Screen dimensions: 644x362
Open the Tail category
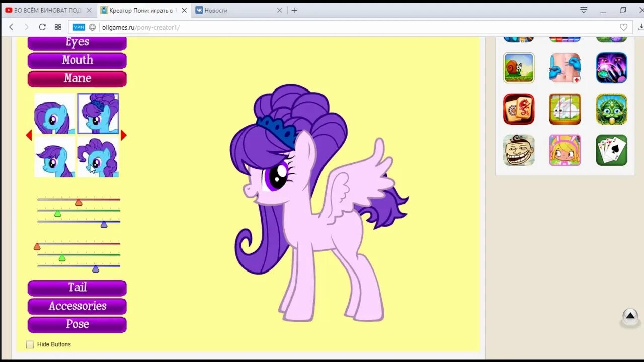(x=77, y=288)
